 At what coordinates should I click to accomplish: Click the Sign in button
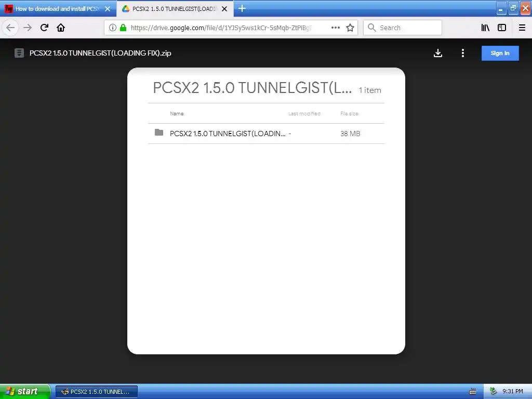tap(500, 54)
